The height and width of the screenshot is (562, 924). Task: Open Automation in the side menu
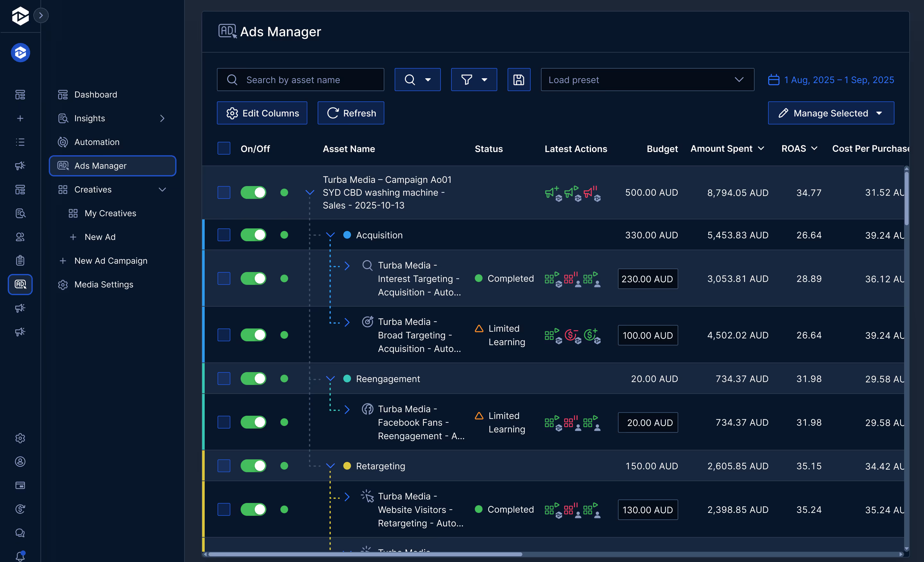pos(97,142)
